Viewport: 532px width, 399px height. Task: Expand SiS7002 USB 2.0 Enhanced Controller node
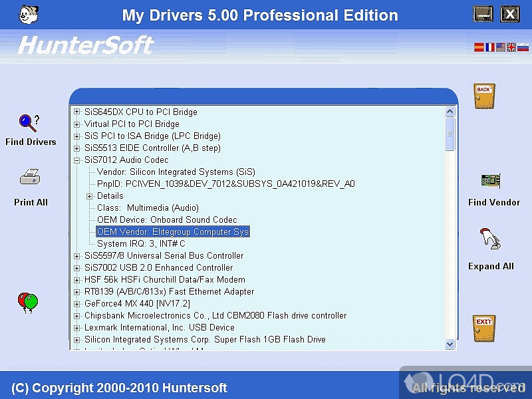(x=77, y=268)
